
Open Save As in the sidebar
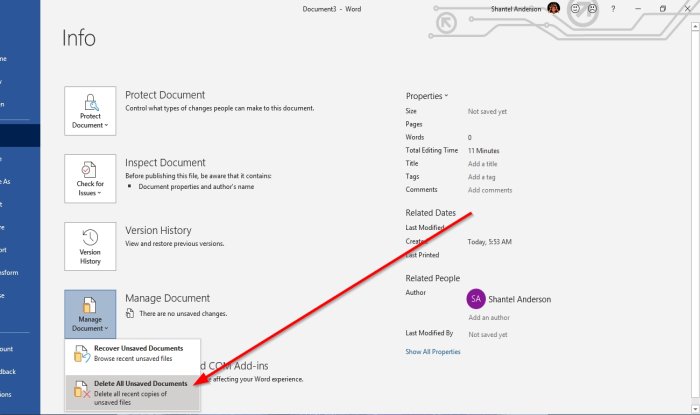[x=5, y=182]
